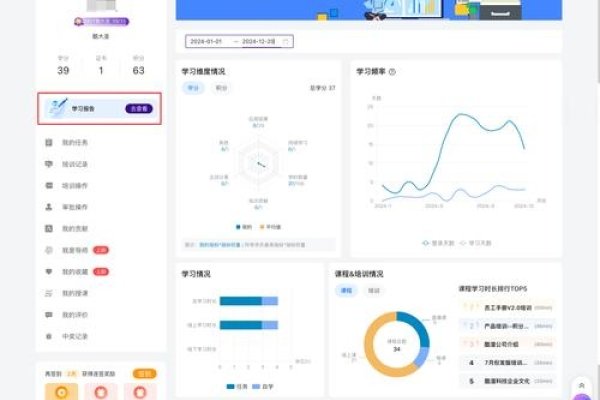
Task: Click the highlighted gold coin reward icon
Action: pos(62,392)
